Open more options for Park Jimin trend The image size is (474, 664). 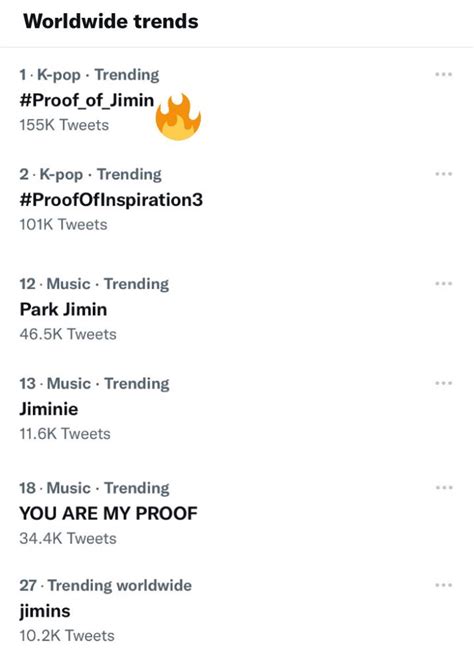[444, 284]
